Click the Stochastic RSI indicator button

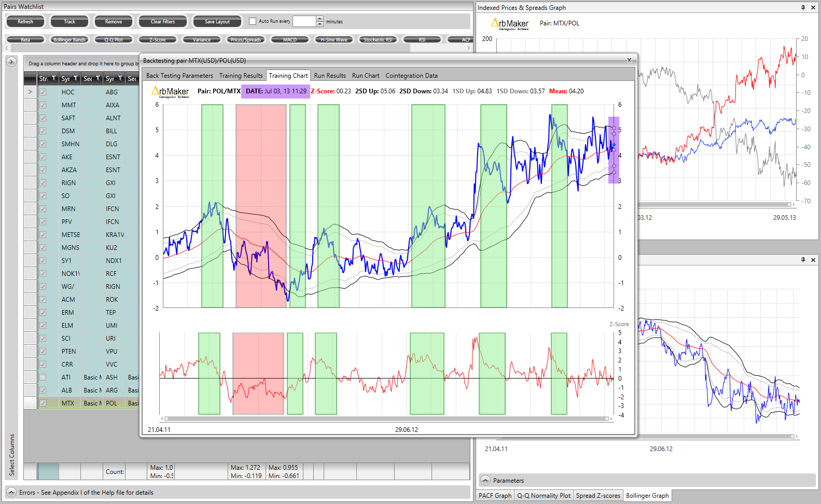coord(378,39)
